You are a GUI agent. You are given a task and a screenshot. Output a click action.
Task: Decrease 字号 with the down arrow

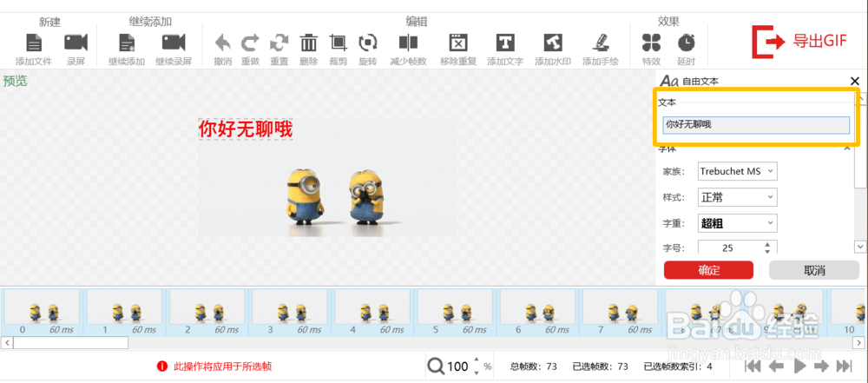[767, 251]
